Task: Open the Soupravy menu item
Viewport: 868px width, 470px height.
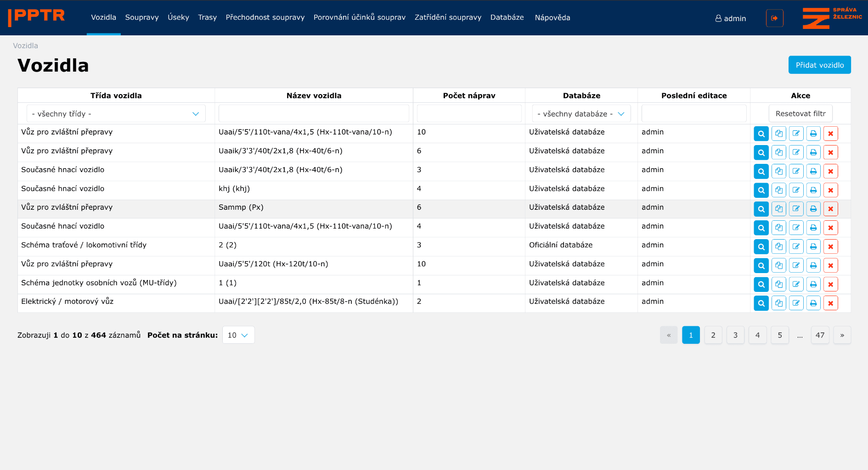Action: (x=142, y=17)
